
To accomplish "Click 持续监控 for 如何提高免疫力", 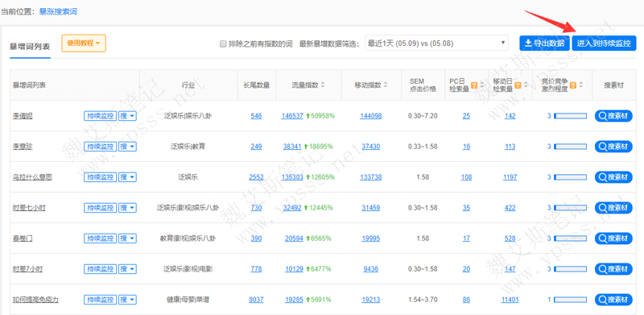I will pos(101,300).
